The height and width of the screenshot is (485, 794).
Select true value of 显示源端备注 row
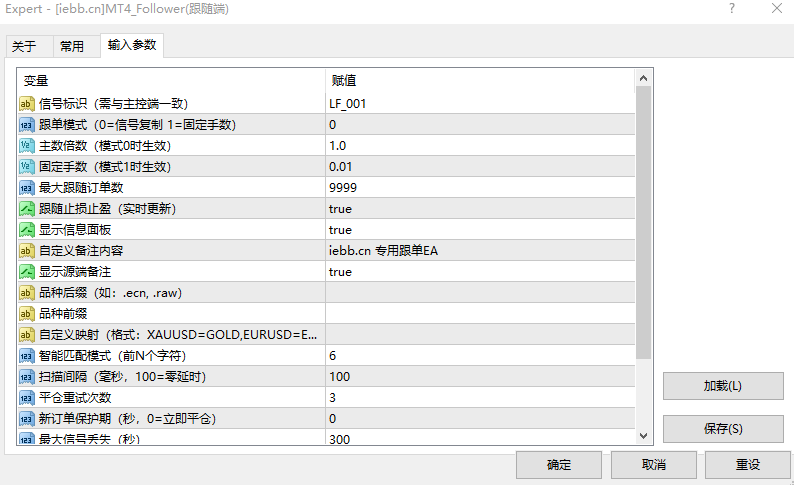tap(480, 272)
